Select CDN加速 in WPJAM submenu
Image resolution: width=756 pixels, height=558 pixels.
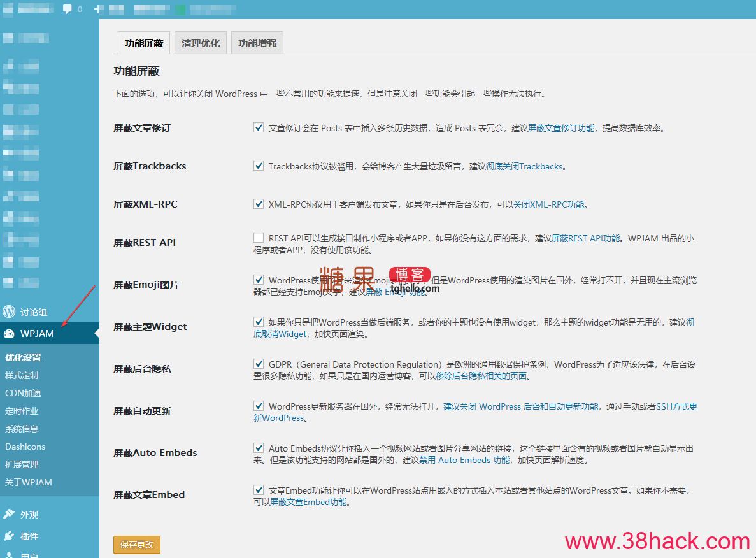pos(23,393)
